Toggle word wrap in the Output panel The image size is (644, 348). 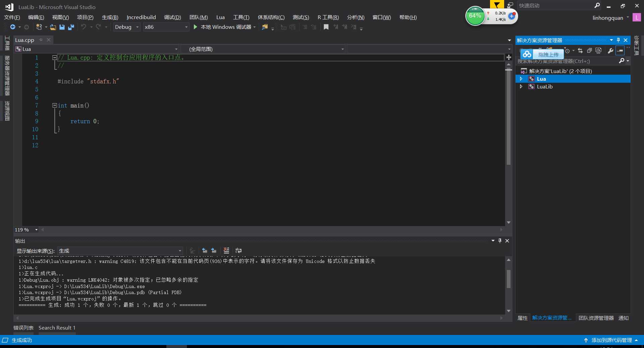[238, 251]
